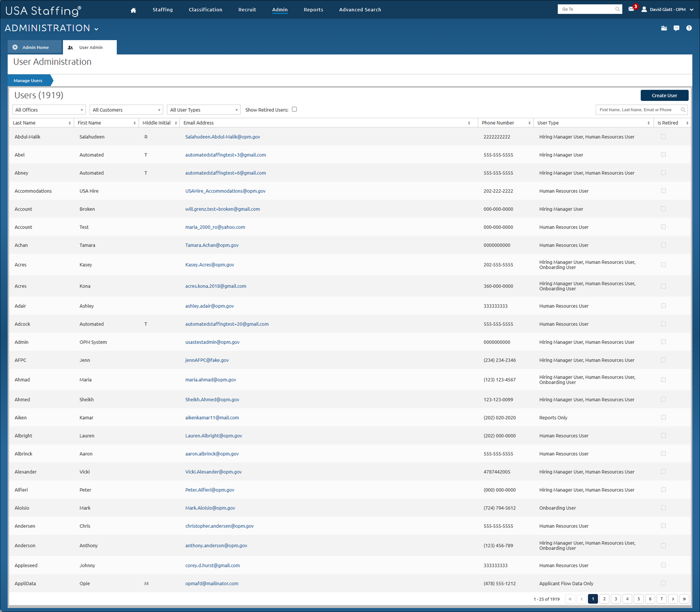700x612 pixels.
Task: Open email link corey.d.hurst@gmail.com
Action: [x=213, y=565]
